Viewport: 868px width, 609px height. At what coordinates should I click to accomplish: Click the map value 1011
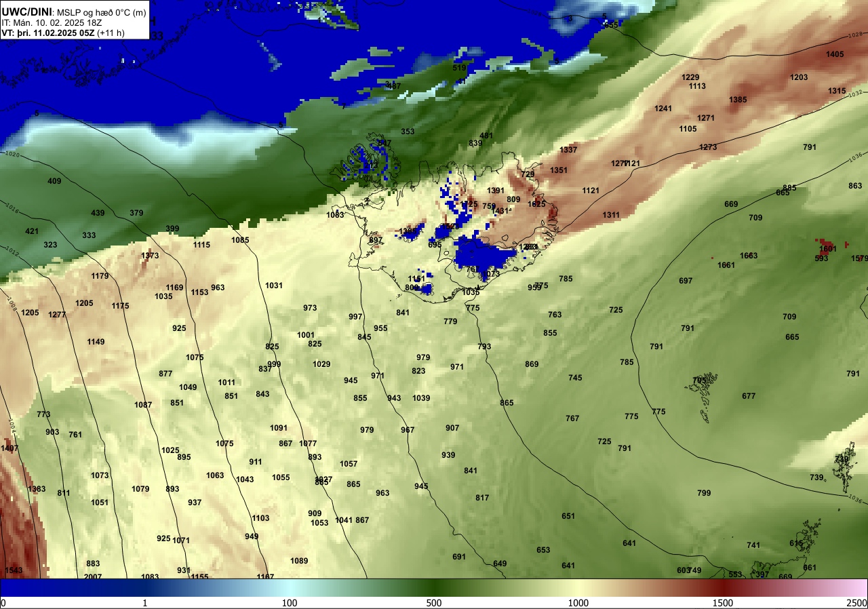[226, 382]
